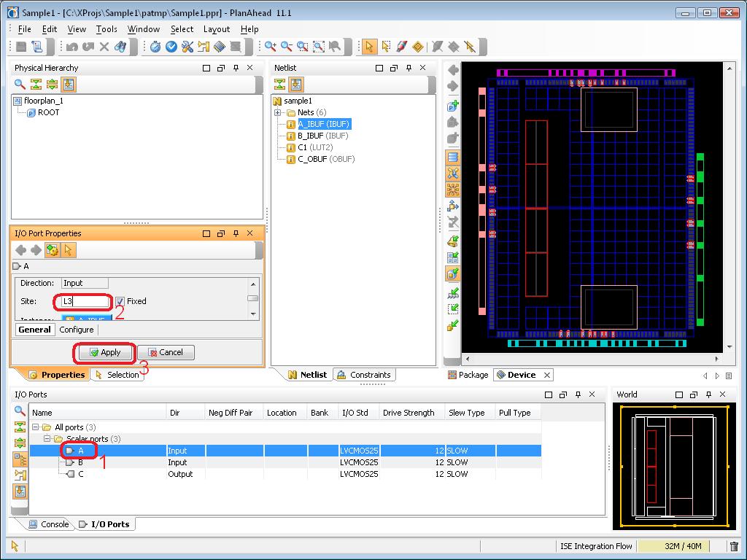Image resolution: width=747 pixels, height=560 pixels.
Task: Expand the Nets (6) folder in Netlist
Action: click(277, 112)
